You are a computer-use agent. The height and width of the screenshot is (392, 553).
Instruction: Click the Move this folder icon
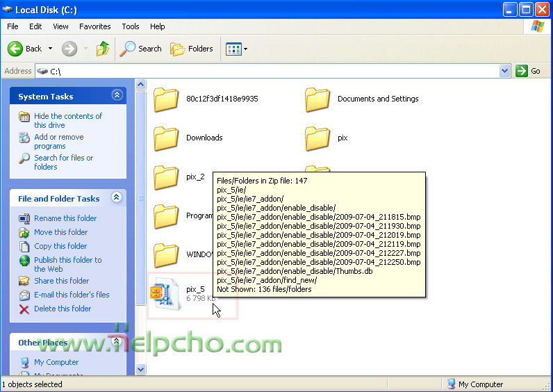[x=24, y=233]
